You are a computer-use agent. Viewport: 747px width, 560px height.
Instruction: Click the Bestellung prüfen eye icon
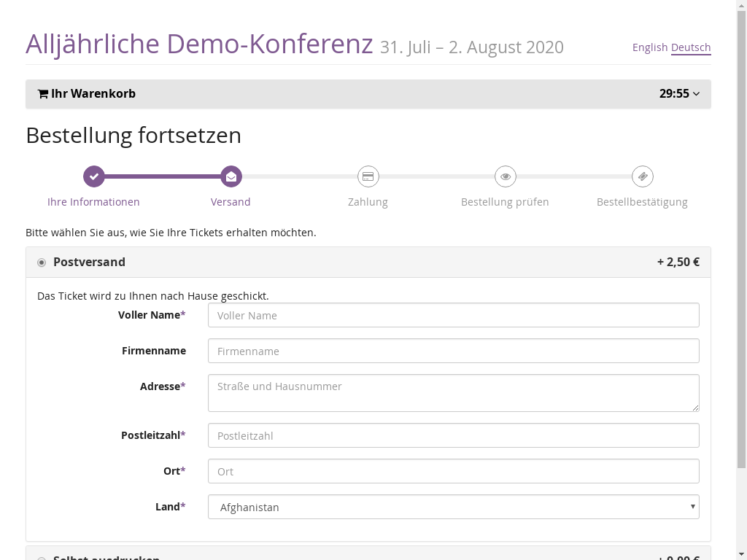pos(505,176)
